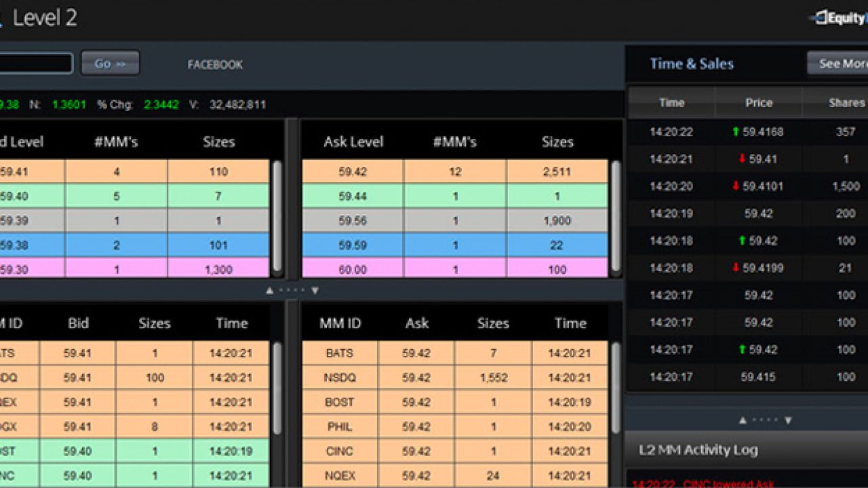This screenshot has width=868, height=488.
Task: Select the 59.44 ask level row
Action: [x=454, y=196]
